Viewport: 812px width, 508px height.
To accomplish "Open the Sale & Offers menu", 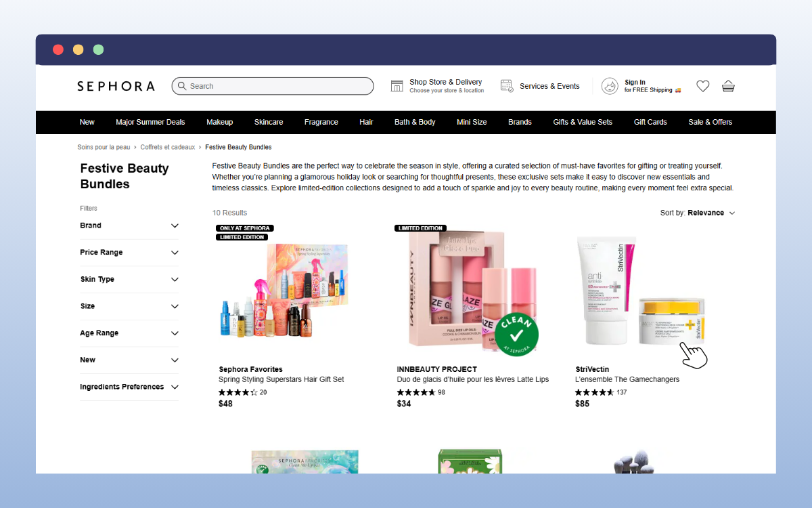I will click(x=710, y=122).
